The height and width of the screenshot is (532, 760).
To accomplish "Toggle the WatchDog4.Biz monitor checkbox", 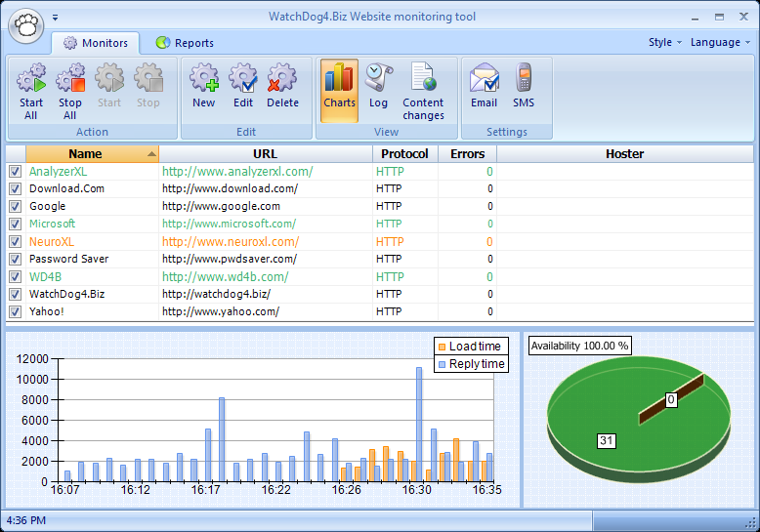I will pos(15,294).
